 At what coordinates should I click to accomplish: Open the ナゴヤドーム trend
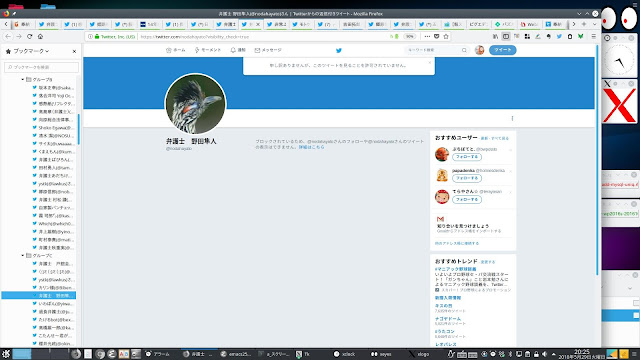point(448,319)
